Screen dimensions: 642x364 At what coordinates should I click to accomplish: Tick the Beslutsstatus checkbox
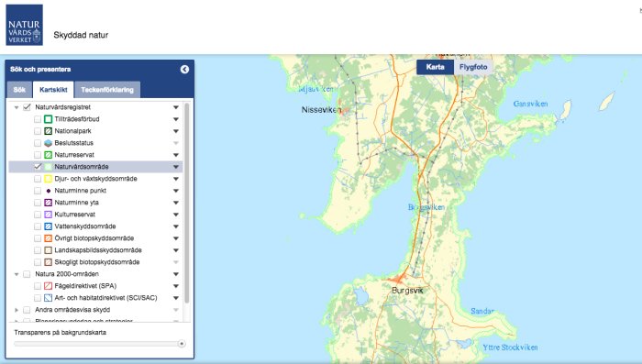38,143
